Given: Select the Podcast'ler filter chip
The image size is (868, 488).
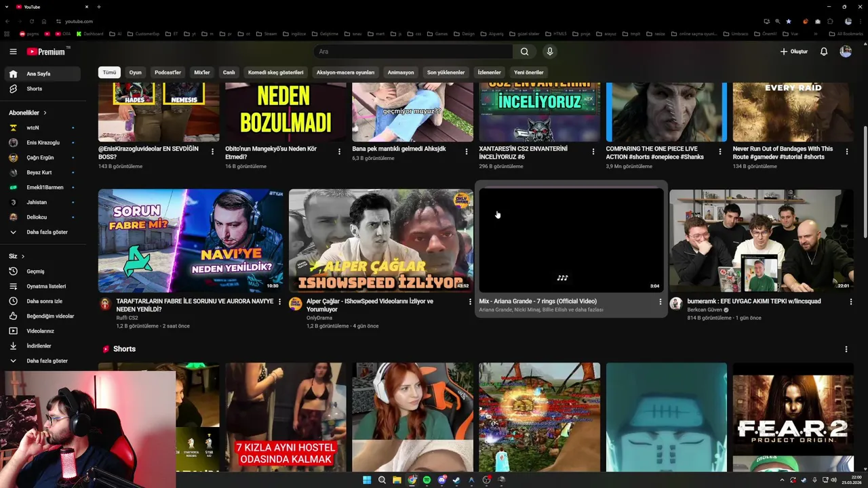Looking at the screenshot, I should [x=167, y=73].
